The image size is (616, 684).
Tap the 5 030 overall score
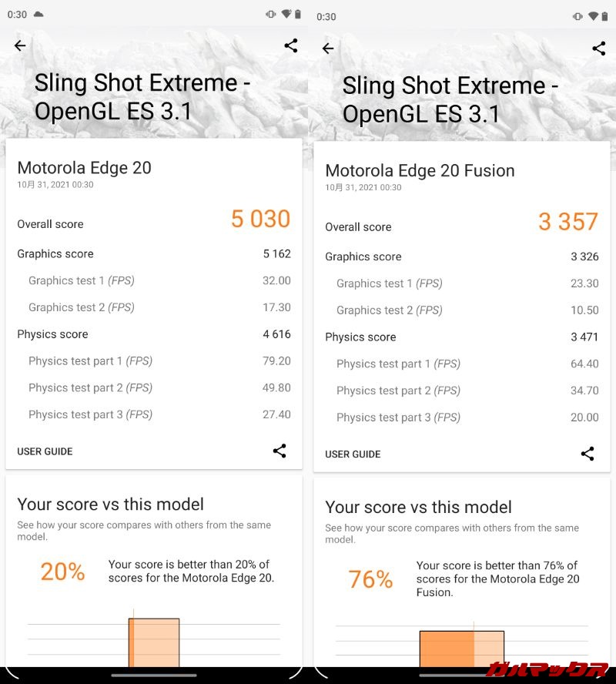coord(260,220)
